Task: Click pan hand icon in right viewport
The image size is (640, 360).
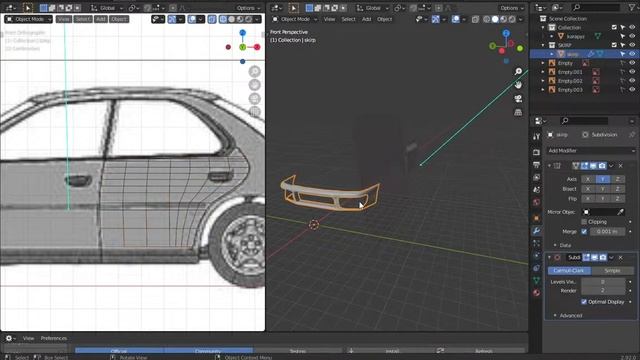Action: 518,85
